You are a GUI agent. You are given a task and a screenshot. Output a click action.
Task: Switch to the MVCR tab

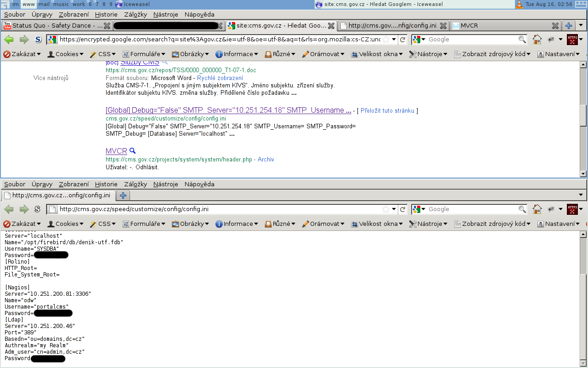pos(506,26)
